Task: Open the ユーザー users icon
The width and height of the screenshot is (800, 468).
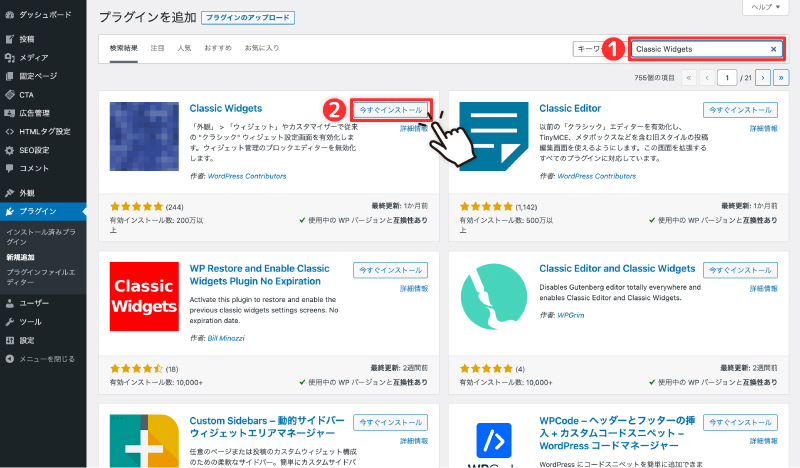Action: click(9, 303)
